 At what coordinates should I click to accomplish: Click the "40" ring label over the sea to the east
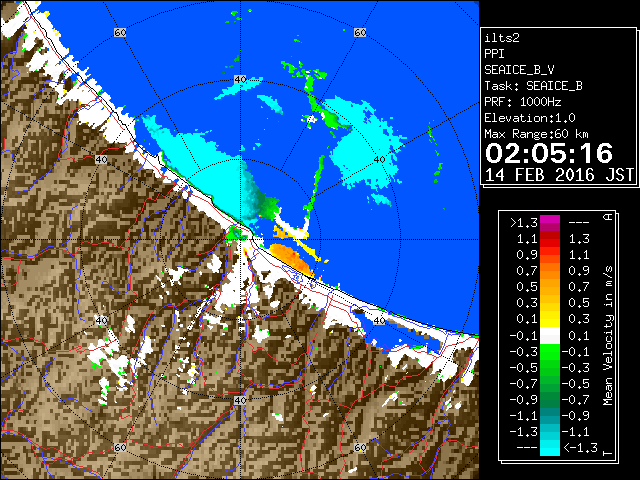pos(379,160)
